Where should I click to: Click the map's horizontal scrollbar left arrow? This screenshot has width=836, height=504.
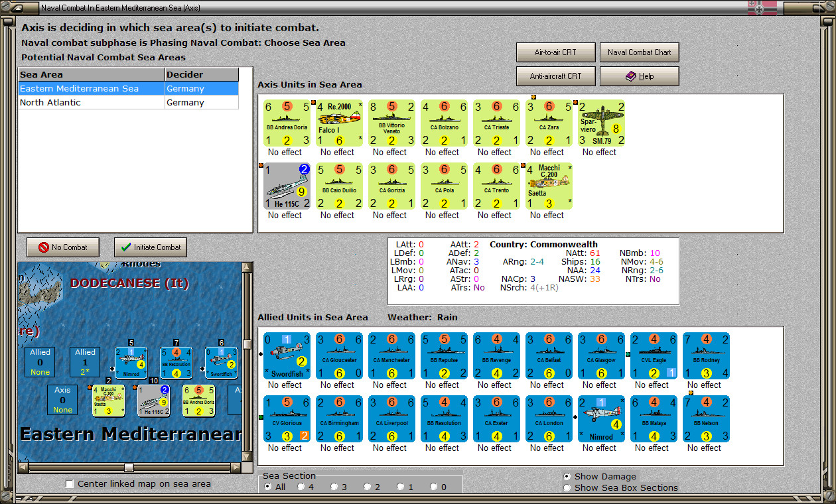click(23, 468)
